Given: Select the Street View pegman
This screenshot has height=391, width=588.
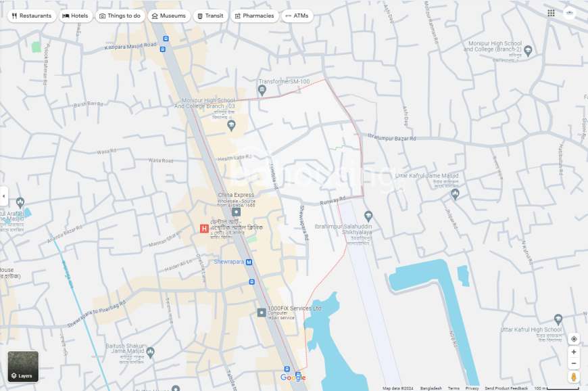Looking at the screenshot, I should click(x=574, y=377).
